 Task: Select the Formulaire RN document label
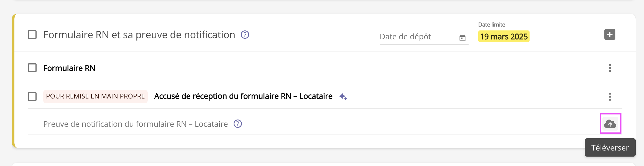pyautogui.click(x=69, y=68)
